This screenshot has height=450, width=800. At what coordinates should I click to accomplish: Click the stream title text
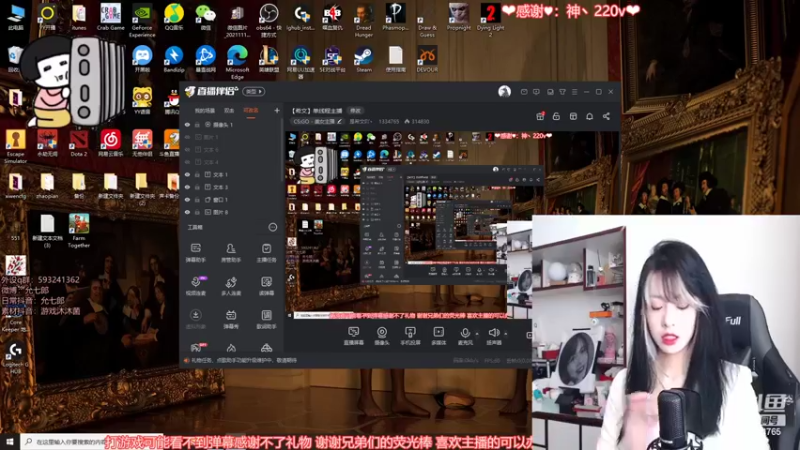pos(317,110)
